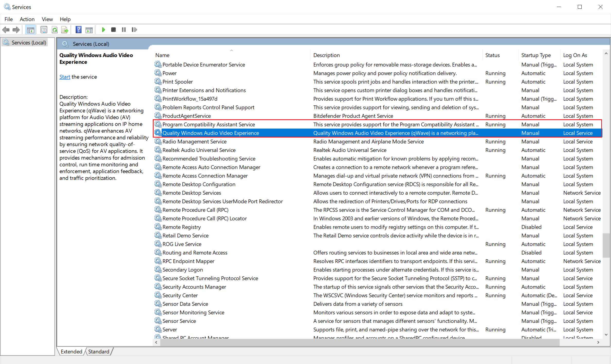Click gear icon of Secondary Logon
This screenshot has width=611, height=364.
(x=158, y=270)
